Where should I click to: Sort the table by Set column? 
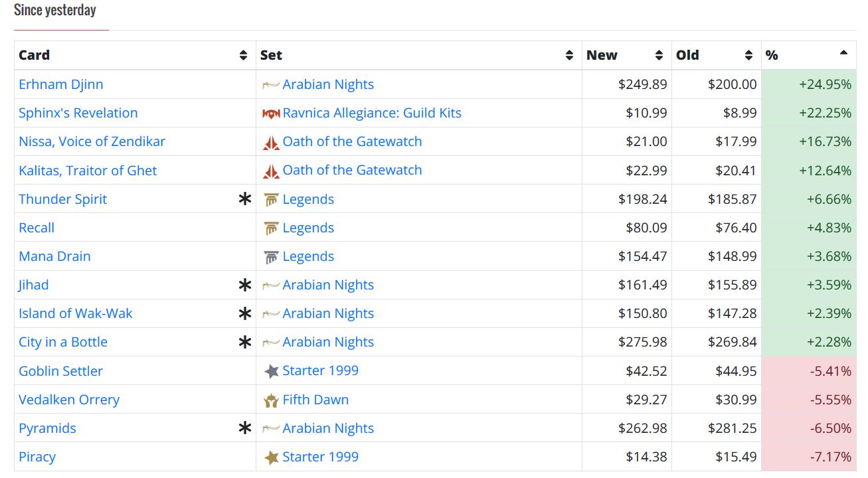569,56
